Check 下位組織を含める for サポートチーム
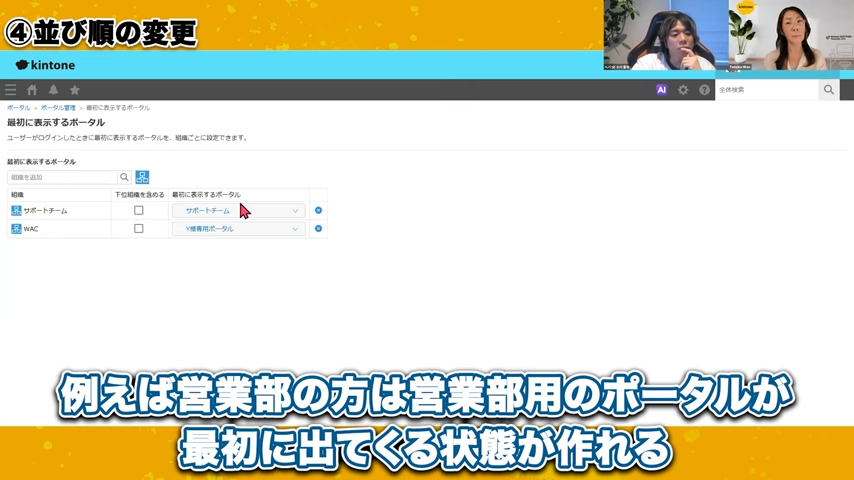The width and height of the screenshot is (854, 480). coord(139,210)
